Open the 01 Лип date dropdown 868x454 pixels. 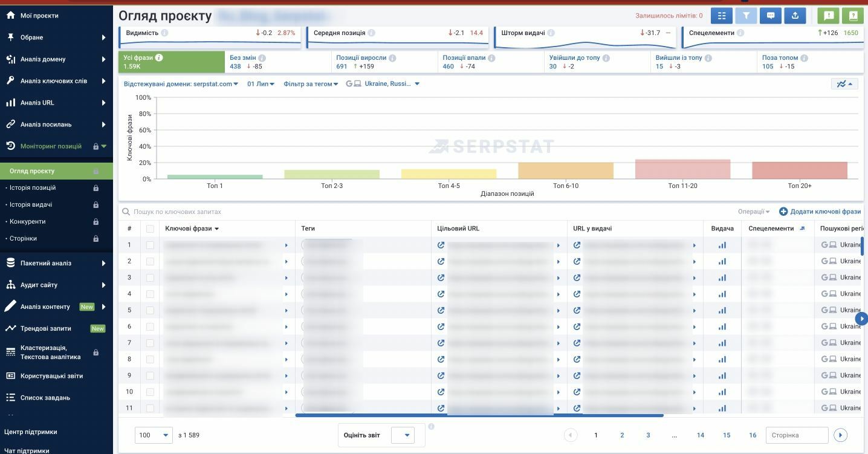tap(261, 84)
